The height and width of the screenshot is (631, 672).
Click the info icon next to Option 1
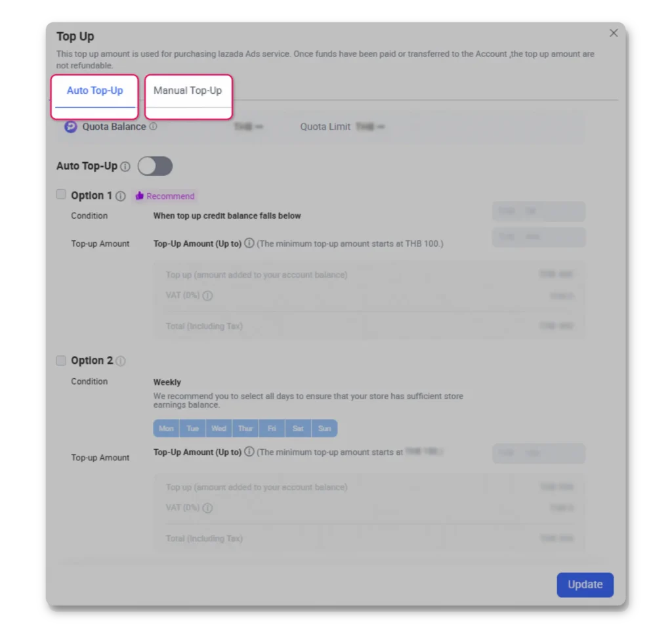pyautogui.click(x=121, y=196)
